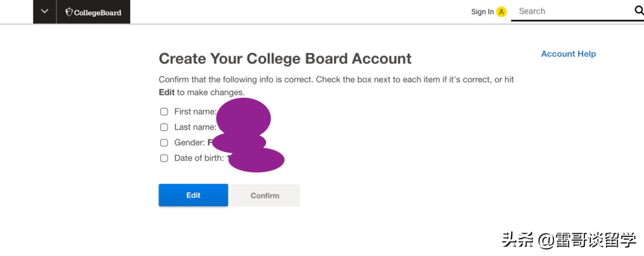Click the "Last name:" label text
This screenshot has height=256, width=644.
pos(194,127)
